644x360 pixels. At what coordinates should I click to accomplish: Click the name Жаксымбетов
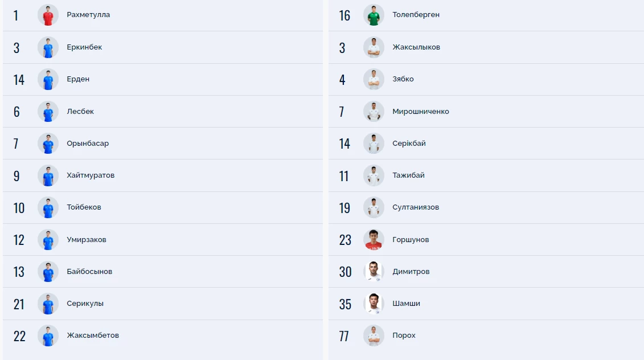click(x=93, y=336)
